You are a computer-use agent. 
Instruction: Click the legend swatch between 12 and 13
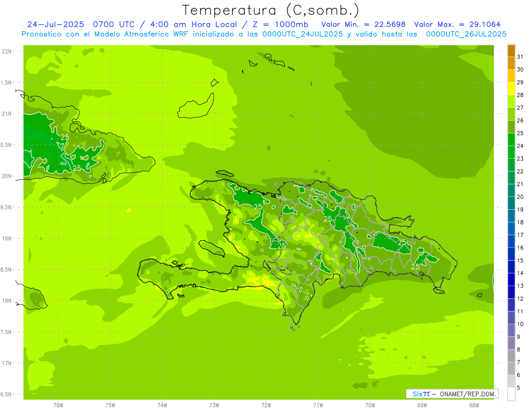[511, 292]
